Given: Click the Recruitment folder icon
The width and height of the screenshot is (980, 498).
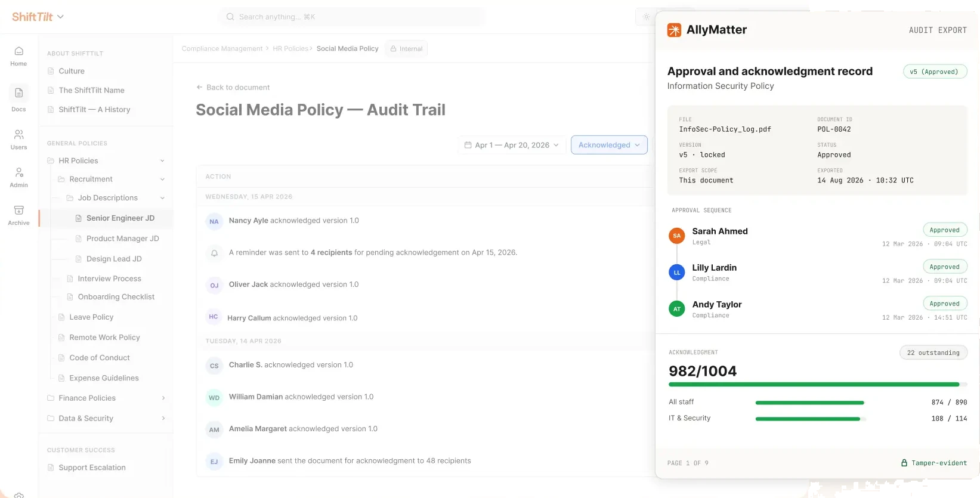Looking at the screenshot, I should (x=61, y=180).
